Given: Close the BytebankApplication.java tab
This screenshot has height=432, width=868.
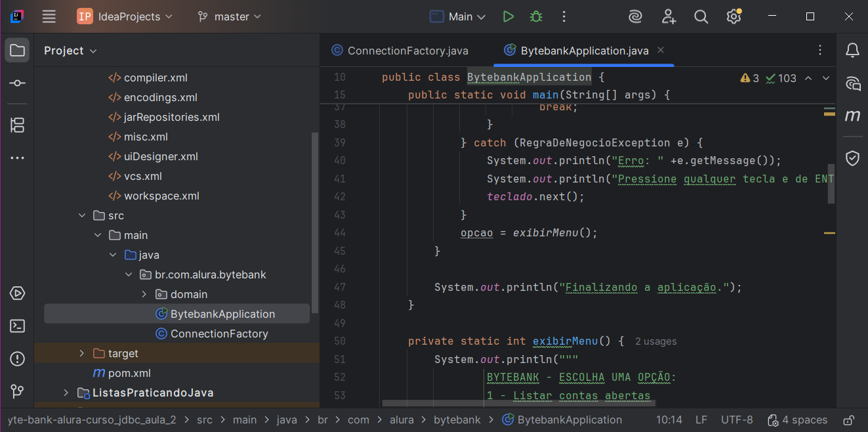Looking at the screenshot, I should (x=661, y=51).
